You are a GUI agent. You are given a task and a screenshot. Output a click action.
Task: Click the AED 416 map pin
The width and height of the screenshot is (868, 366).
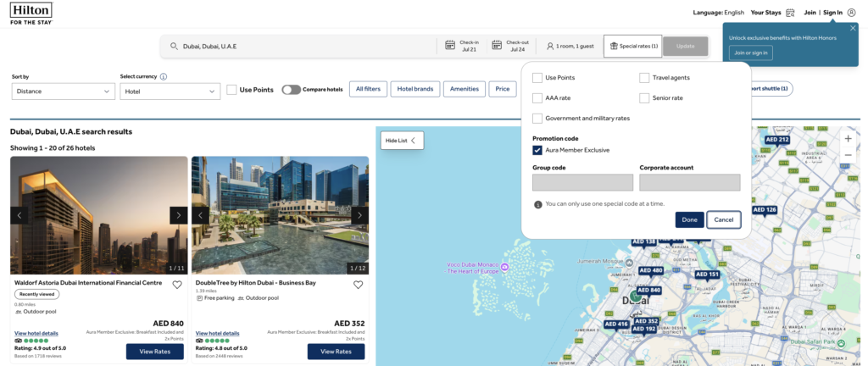616,324
